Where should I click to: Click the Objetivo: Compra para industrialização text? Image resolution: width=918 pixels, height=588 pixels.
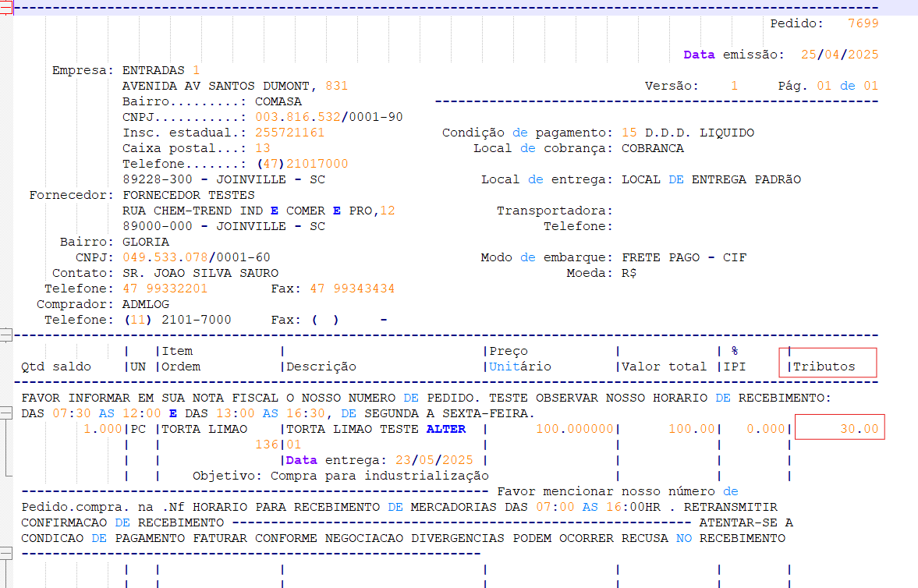pos(341,476)
